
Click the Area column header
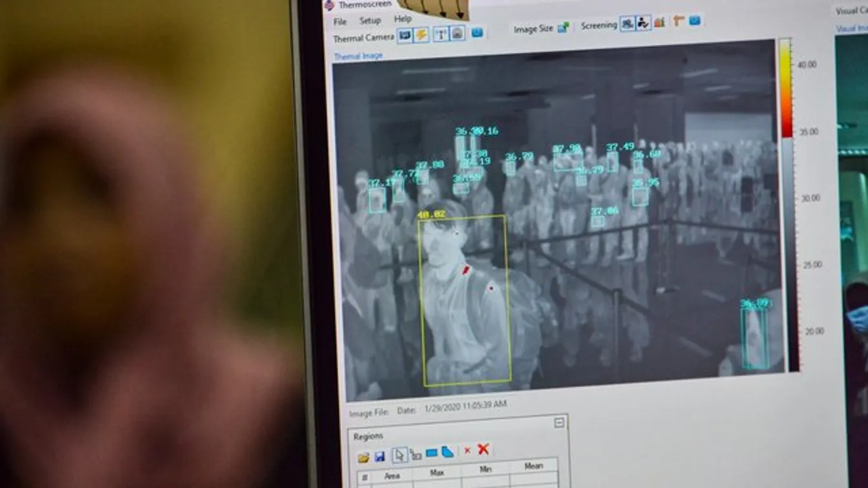pos(392,476)
